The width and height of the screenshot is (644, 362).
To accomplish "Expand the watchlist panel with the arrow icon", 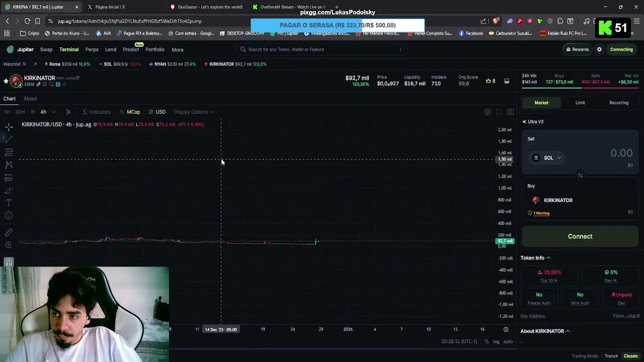I will coord(35,64).
